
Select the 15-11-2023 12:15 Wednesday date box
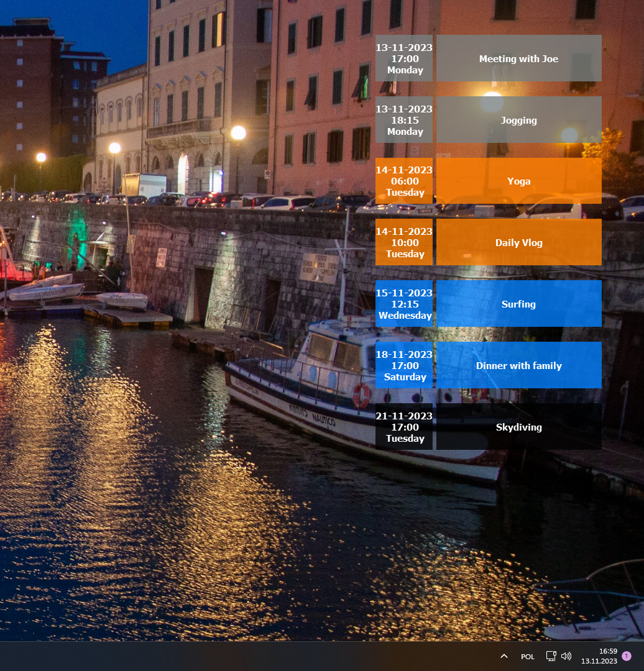[x=404, y=304]
